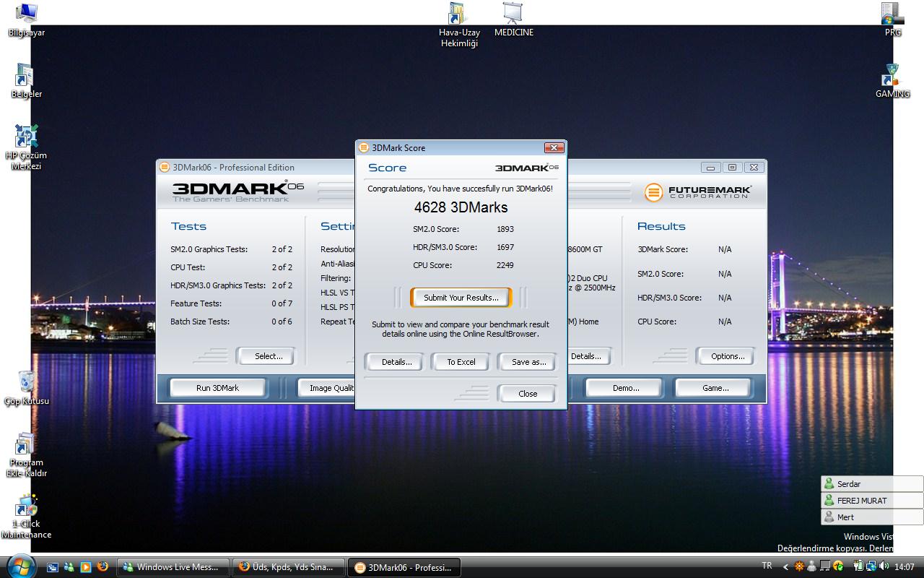Screen dimensions: 924x578
Task: Close the 3DMark Score dialog via X
Action: click(554, 147)
